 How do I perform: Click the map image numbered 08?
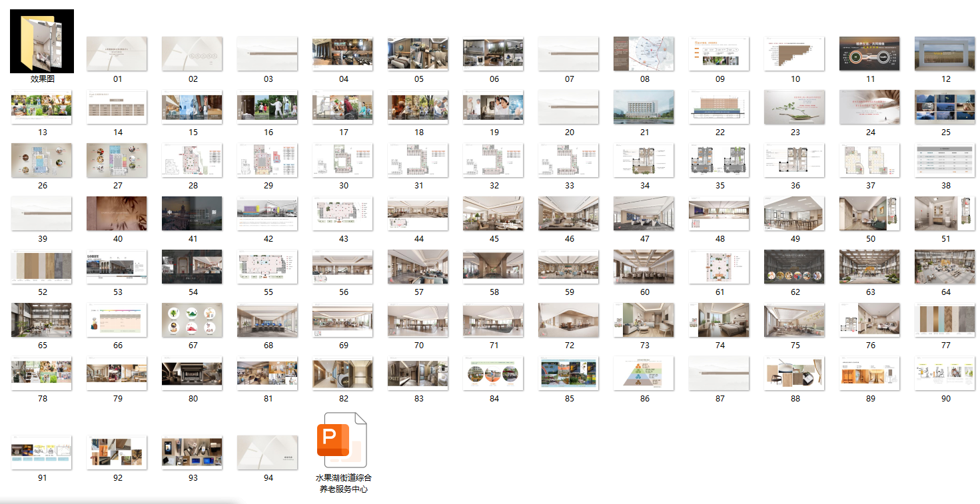point(644,54)
